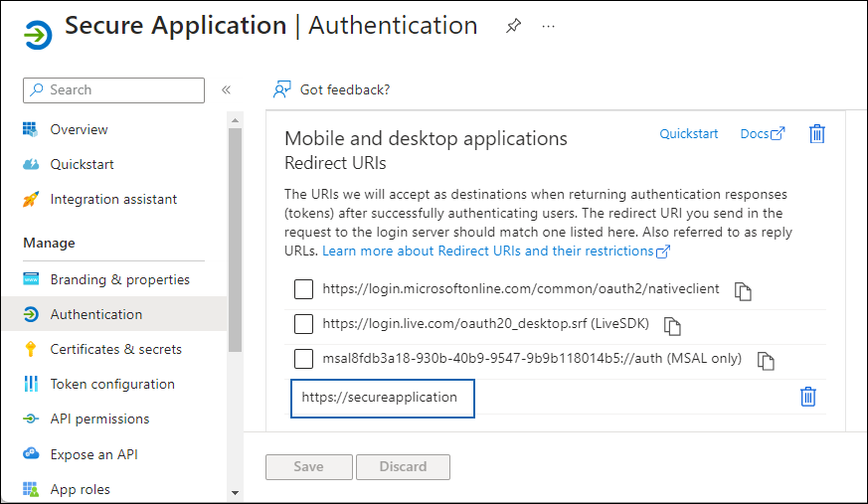
Task: Delete the Mobile and desktop applications platform
Action: (x=817, y=134)
